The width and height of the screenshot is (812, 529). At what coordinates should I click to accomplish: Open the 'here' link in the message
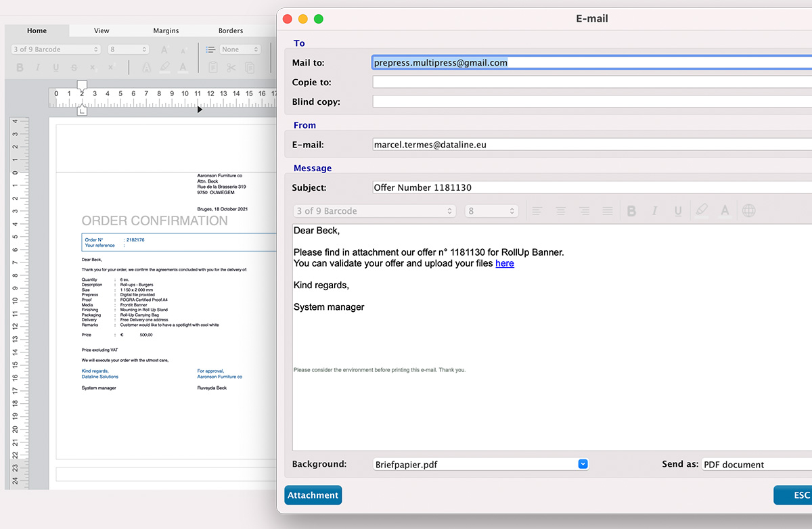tap(505, 263)
